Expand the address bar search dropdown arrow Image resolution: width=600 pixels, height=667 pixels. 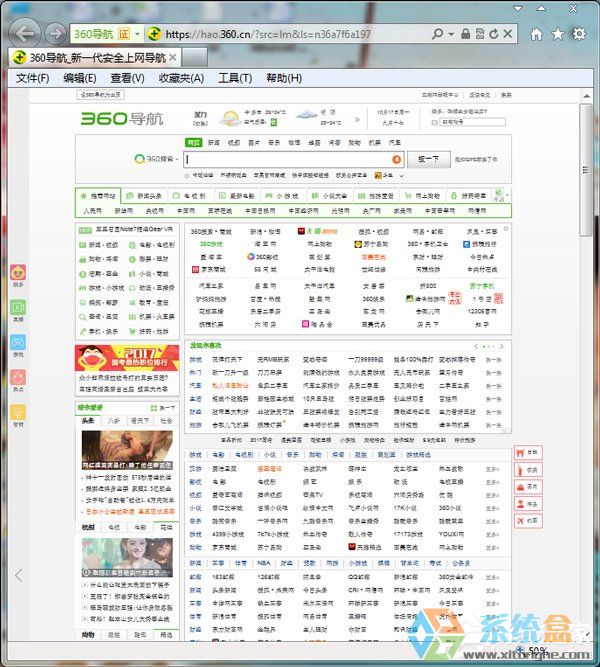[x=451, y=34]
